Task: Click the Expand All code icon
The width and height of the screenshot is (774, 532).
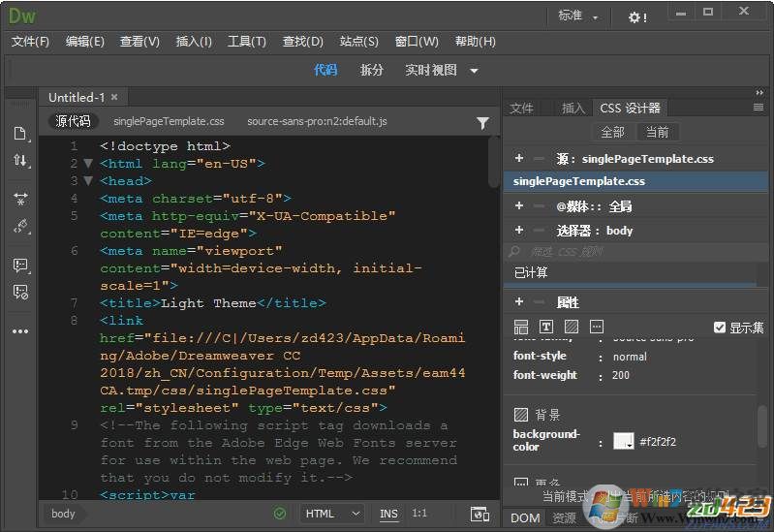Action: click(20, 198)
